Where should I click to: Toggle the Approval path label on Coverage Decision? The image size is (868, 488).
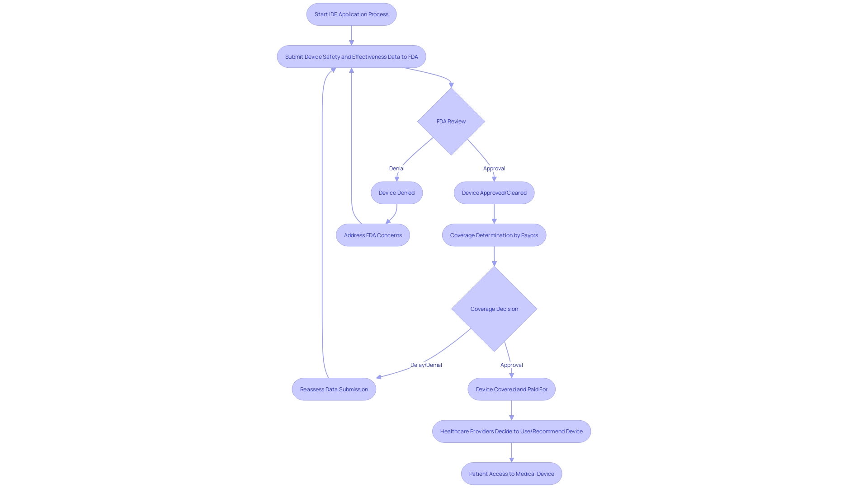point(511,364)
